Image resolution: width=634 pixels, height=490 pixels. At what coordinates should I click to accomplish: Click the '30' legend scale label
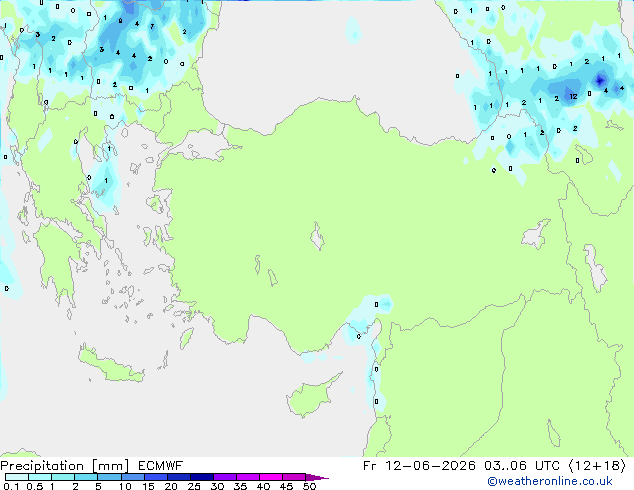tap(217, 486)
